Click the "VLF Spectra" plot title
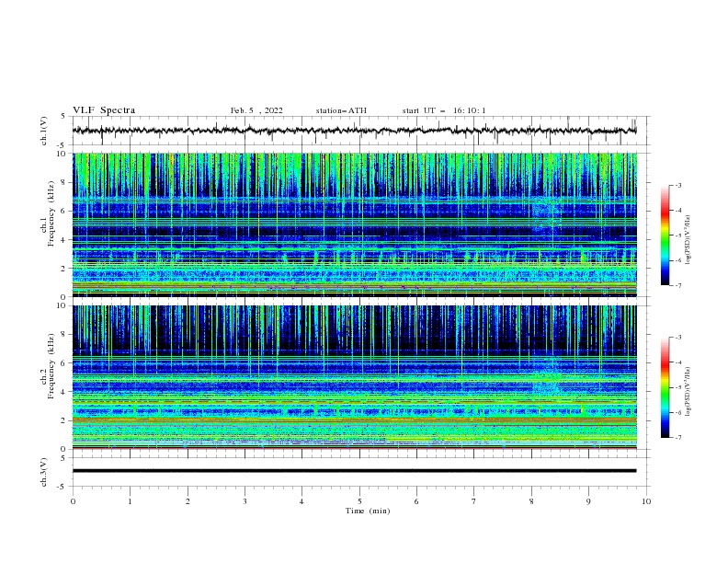 [104, 110]
